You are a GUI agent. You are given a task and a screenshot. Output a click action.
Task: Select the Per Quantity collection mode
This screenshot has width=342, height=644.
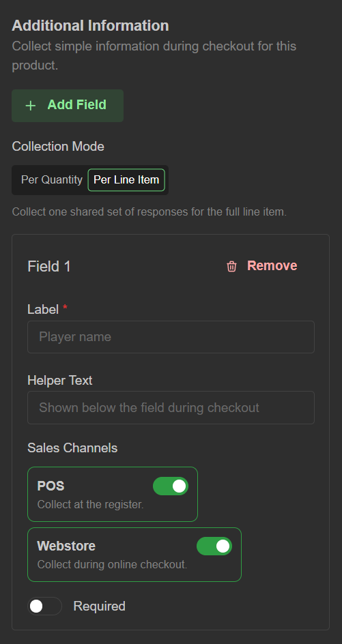pos(52,180)
